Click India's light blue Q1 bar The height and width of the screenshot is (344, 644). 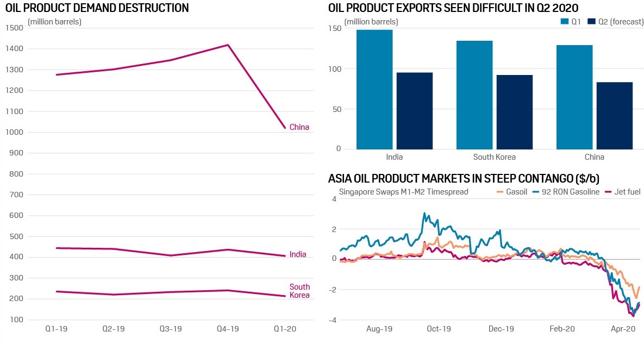coord(374,89)
